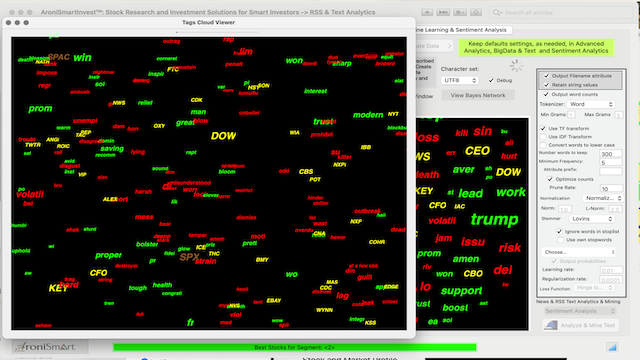Click icon on Analyze & Mine Text button
640x360 pixels.
pos(551,325)
